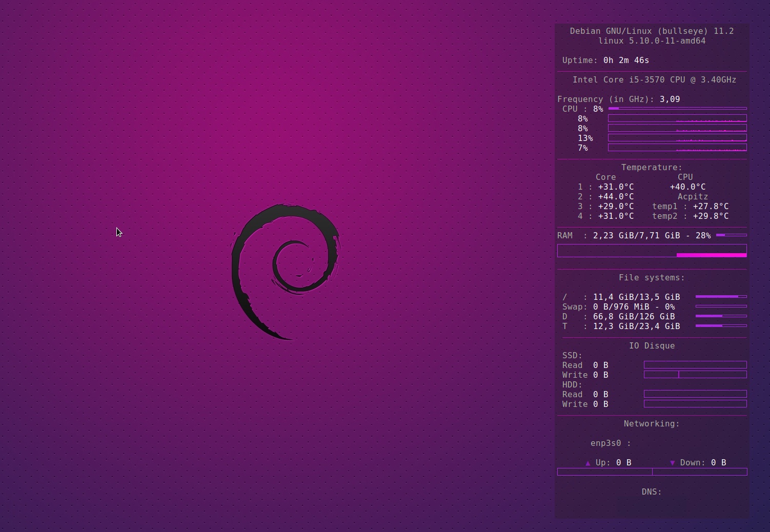Click the upload arrow beside Up
770x532 pixels.
(587, 463)
